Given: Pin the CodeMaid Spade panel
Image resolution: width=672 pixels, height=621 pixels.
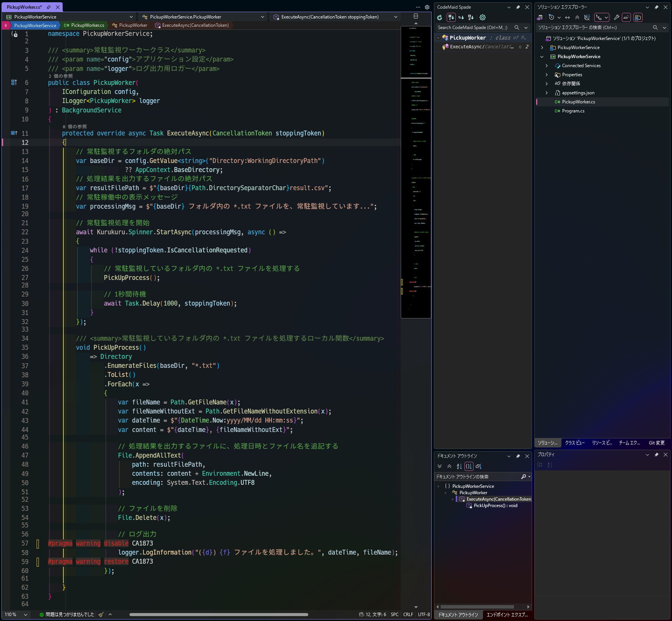Looking at the screenshot, I should click(x=518, y=7).
